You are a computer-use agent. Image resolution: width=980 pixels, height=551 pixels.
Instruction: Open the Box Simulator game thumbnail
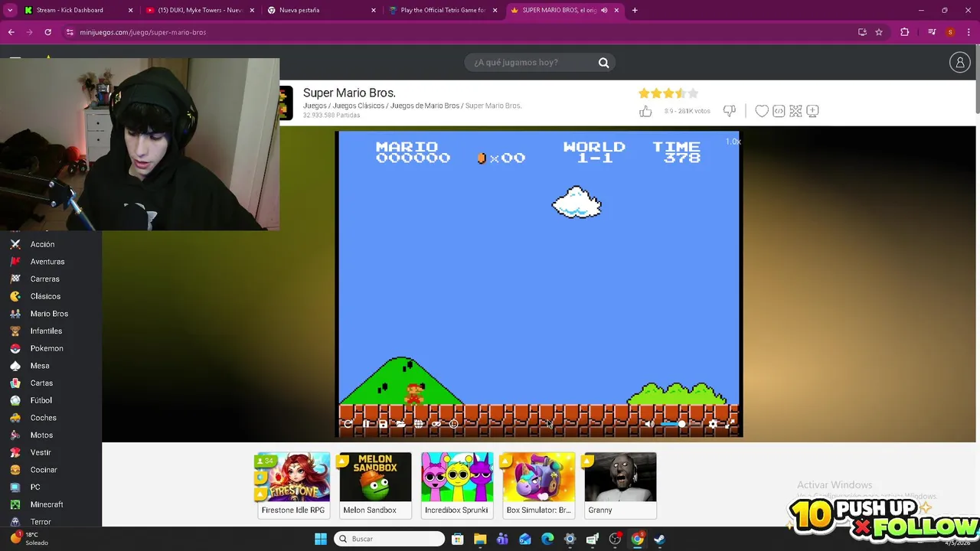pyautogui.click(x=538, y=485)
